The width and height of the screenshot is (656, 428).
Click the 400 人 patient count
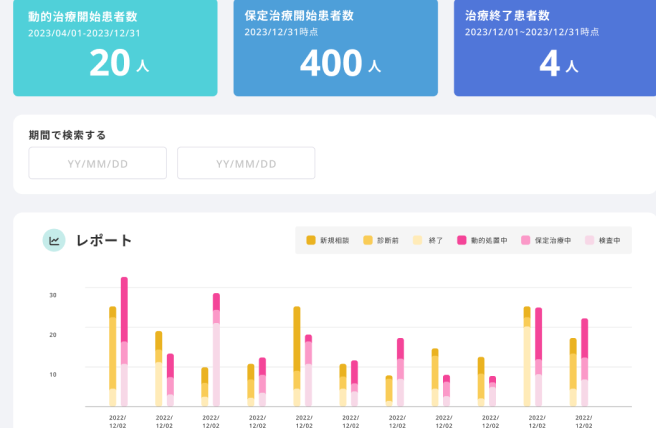click(x=340, y=64)
